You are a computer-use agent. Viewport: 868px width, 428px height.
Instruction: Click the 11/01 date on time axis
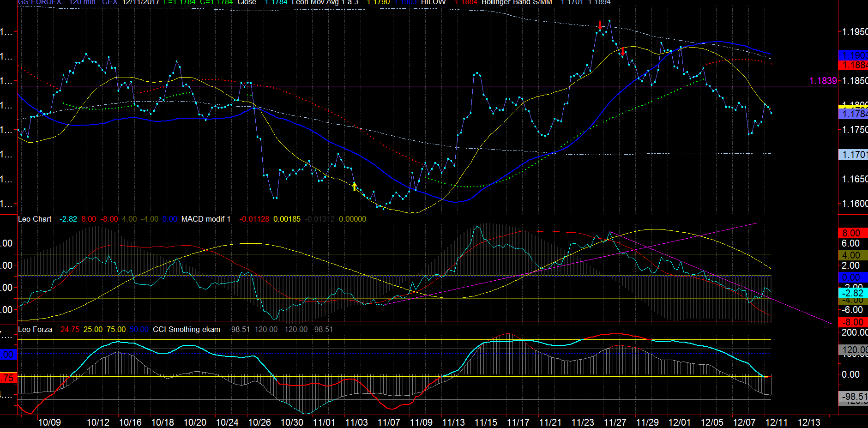(x=324, y=422)
